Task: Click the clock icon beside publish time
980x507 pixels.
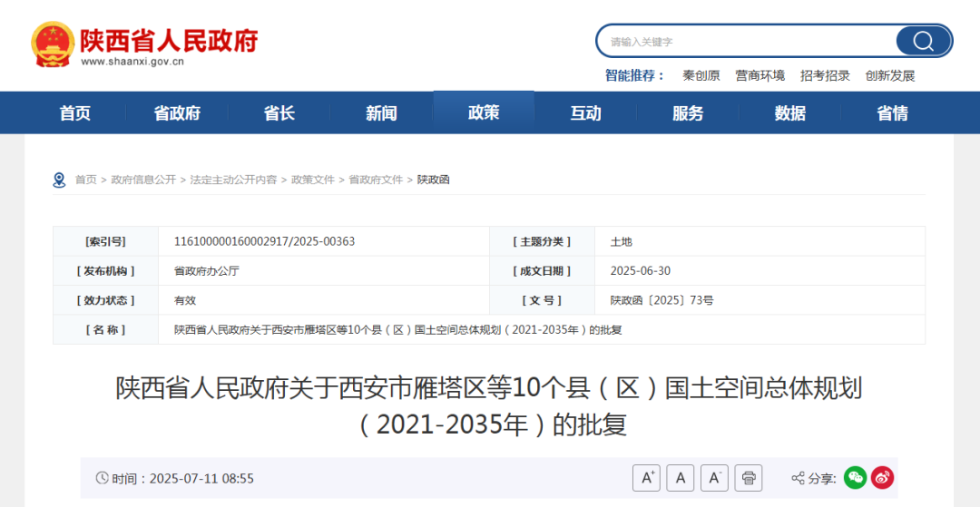Action: point(102,478)
